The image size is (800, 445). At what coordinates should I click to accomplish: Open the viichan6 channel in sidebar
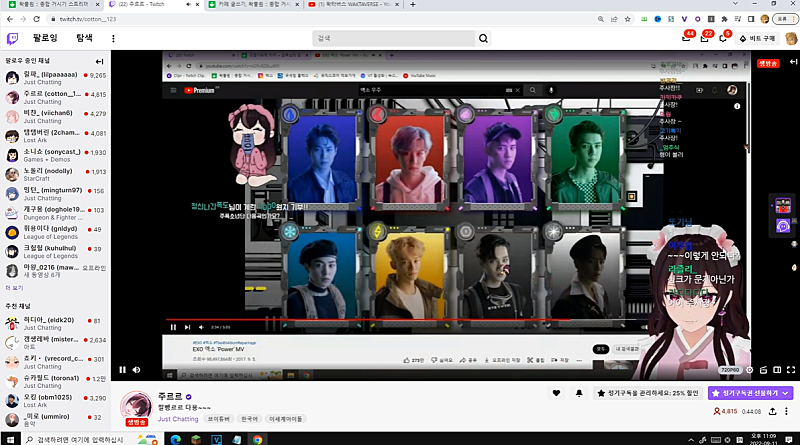click(x=55, y=117)
